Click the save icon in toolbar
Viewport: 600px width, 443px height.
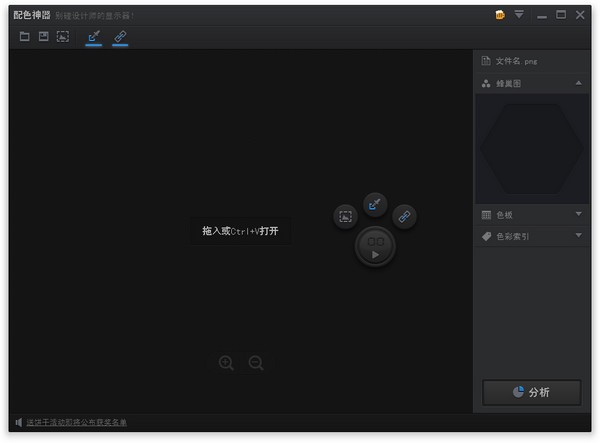(44, 37)
